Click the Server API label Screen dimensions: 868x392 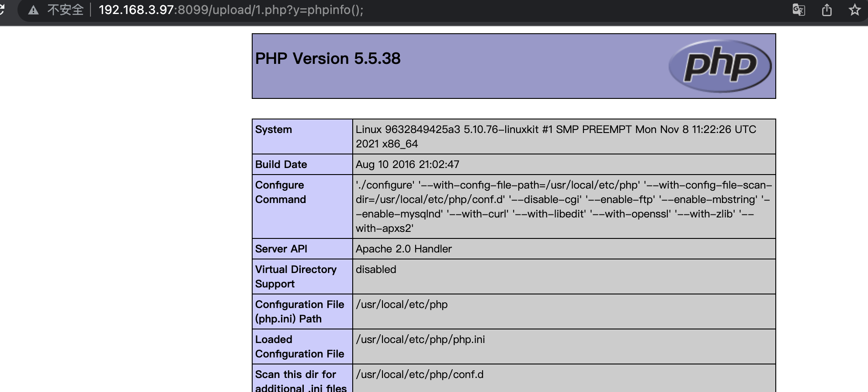click(281, 249)
